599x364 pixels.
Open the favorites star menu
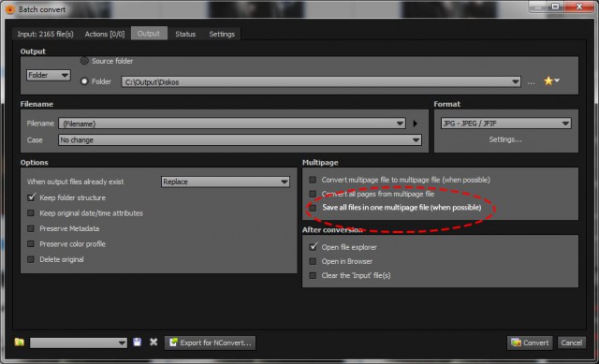551,81
